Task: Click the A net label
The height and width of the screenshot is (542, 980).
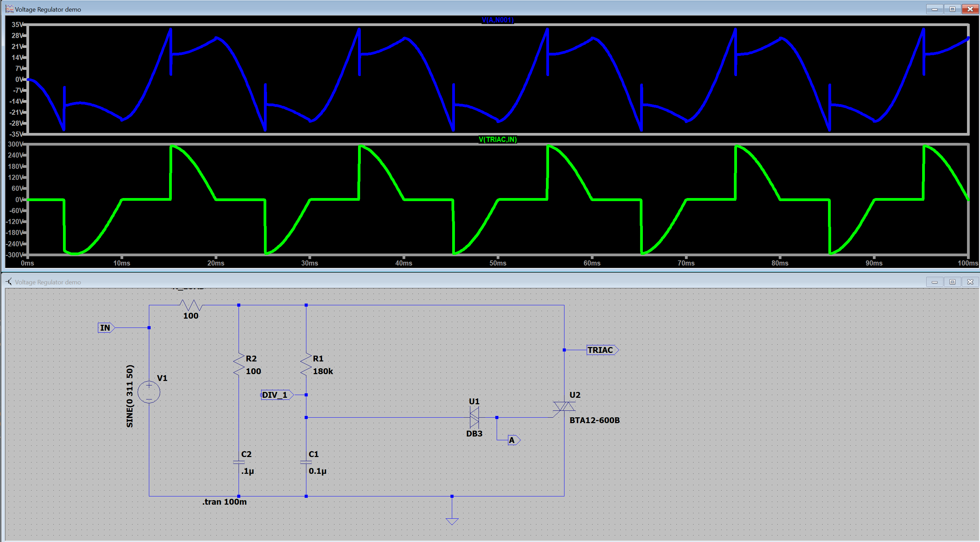Action: (x=514, y=440)
